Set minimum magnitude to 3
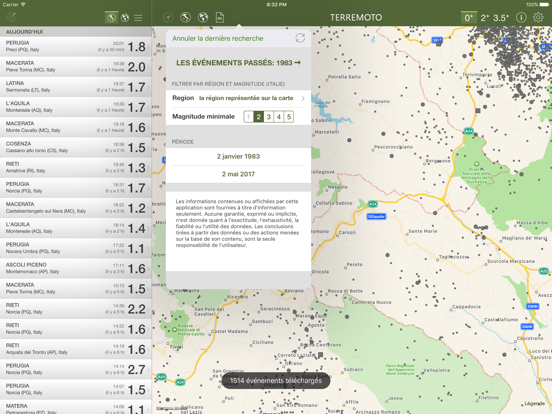552x414 pixels. click(x=269, y=117)
